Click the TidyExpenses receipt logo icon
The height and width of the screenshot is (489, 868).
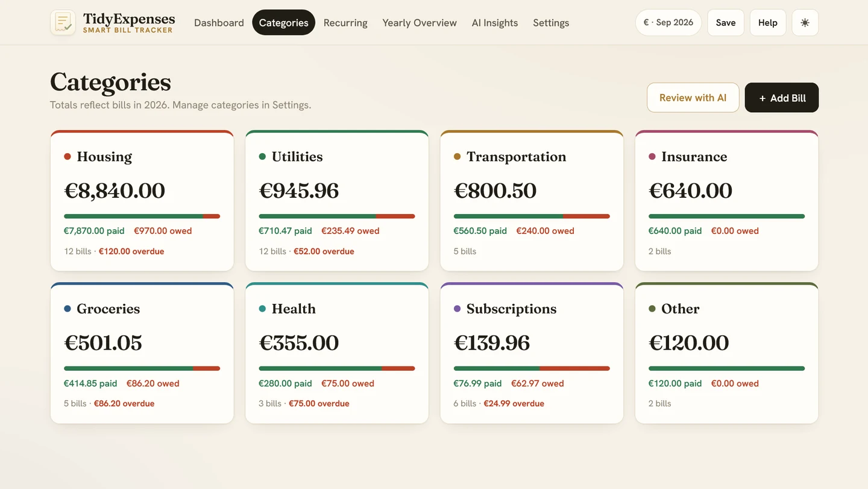click(x=63, y=22)
